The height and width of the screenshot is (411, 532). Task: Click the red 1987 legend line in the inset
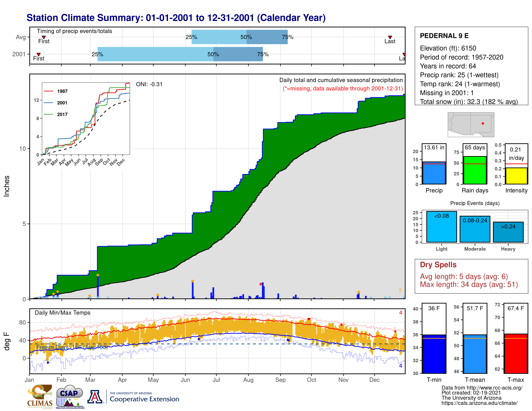click(48, 91)
